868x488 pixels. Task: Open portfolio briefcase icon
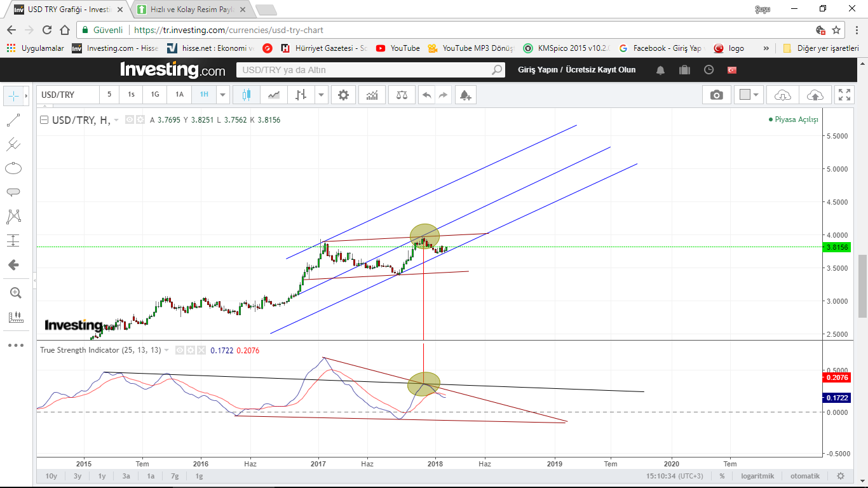[x=685, y=70]
